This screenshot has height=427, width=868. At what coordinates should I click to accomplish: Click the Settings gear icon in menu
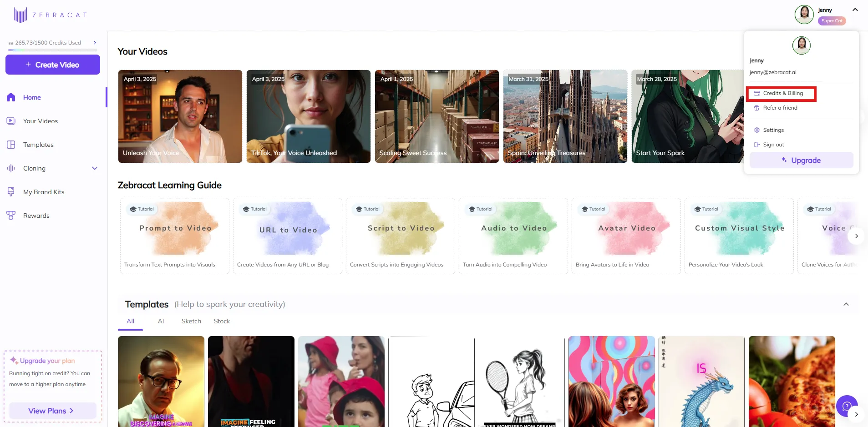757,130
